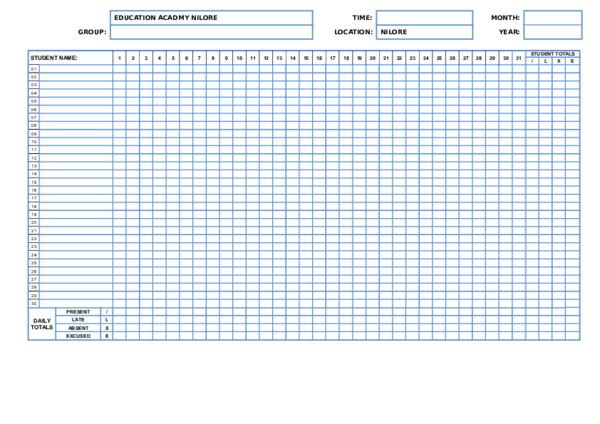Select student row number 28

(34, 287)
